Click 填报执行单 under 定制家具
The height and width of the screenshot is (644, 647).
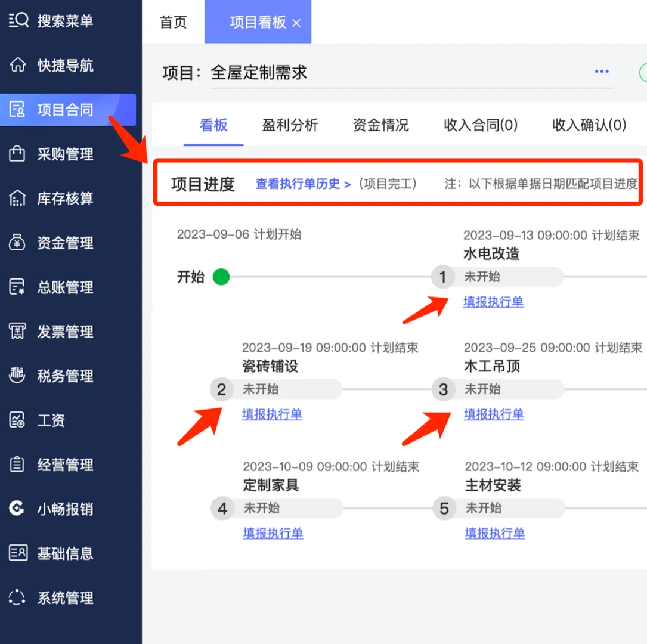point(272,533)
